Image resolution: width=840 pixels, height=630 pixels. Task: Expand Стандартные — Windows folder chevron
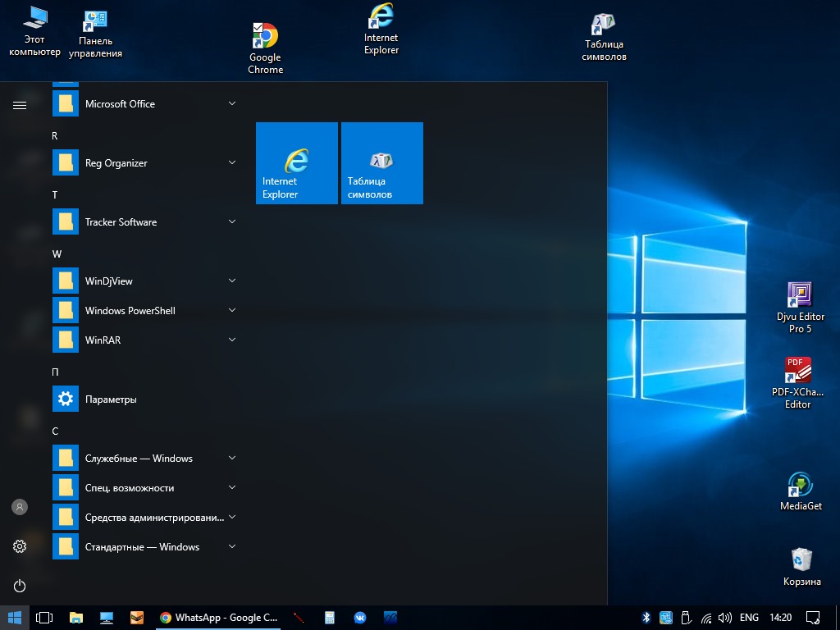pos(232,546)
